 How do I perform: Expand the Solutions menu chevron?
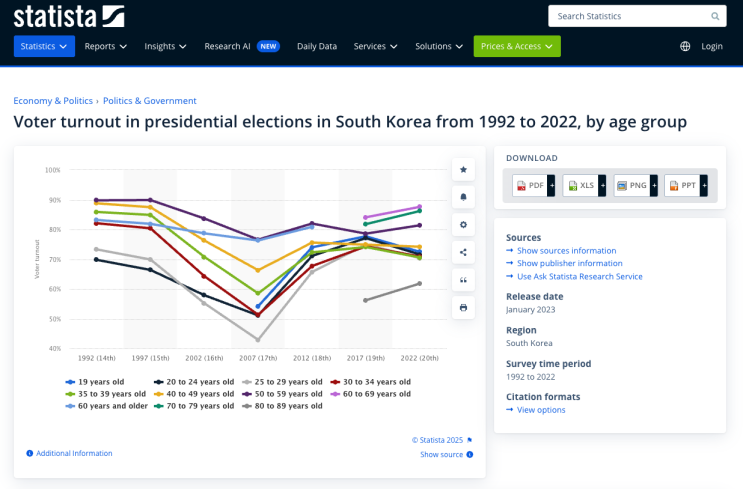pyautogui.click(x=459, y=46)
